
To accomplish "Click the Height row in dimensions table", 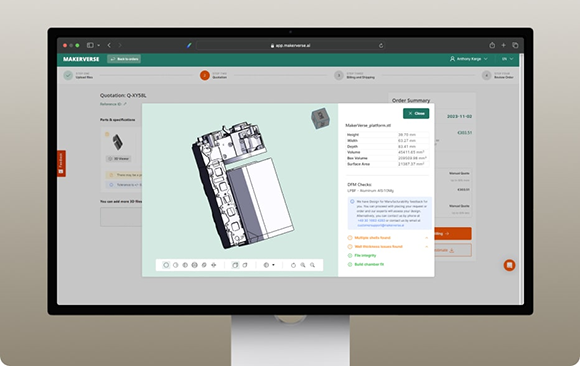I will 387,135.
